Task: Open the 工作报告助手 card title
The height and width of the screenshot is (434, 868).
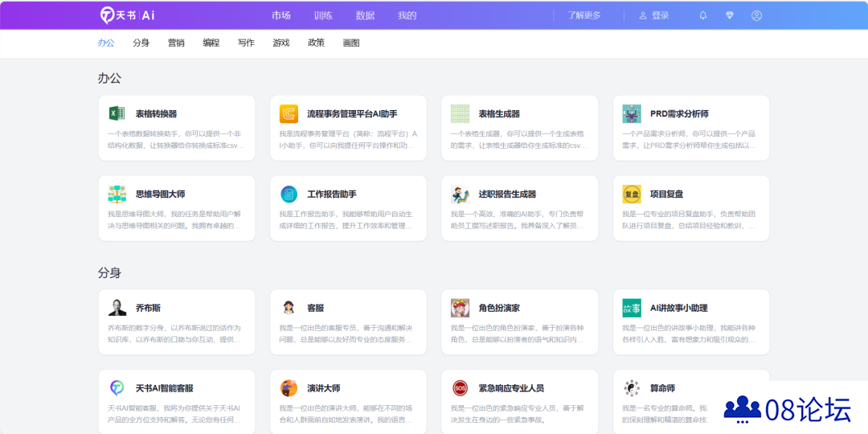Action: pos(332,194)
